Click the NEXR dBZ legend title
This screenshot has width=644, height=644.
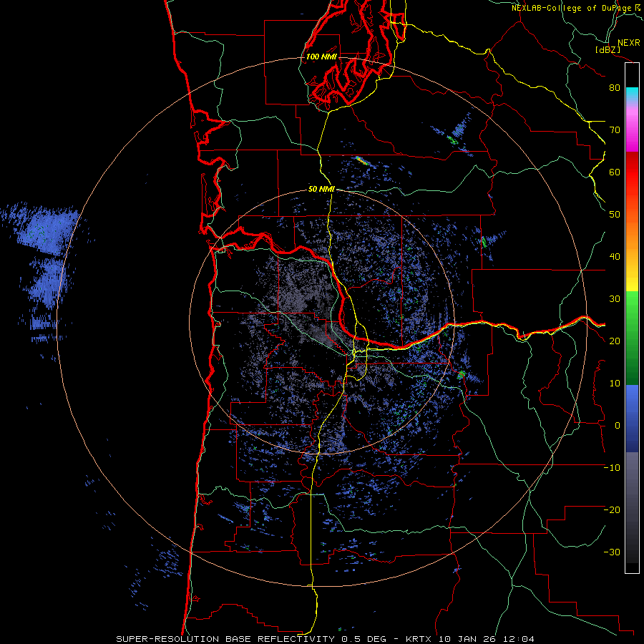pos(618,46)
